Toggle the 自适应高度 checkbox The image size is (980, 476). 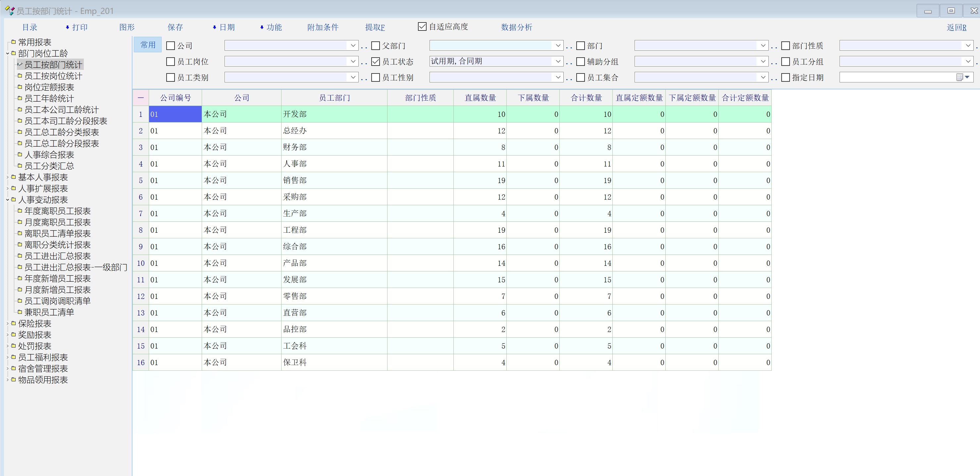(x=422, y=26)
